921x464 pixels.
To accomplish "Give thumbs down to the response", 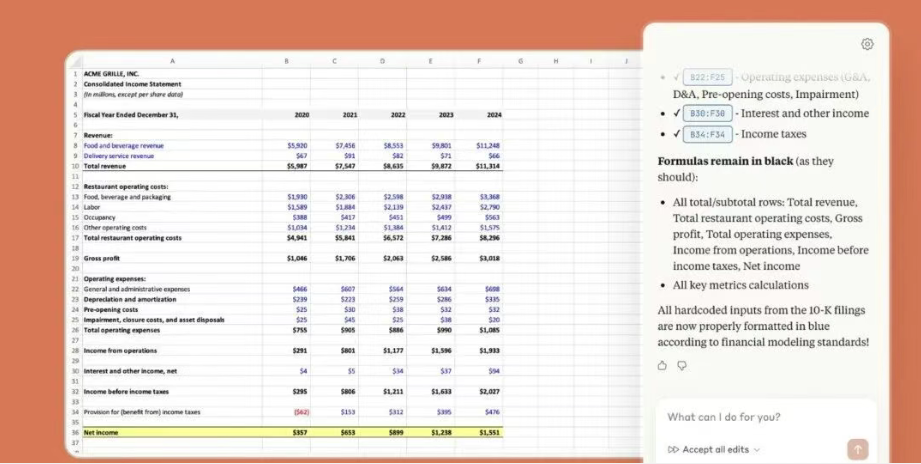I will tap(682, 365).
